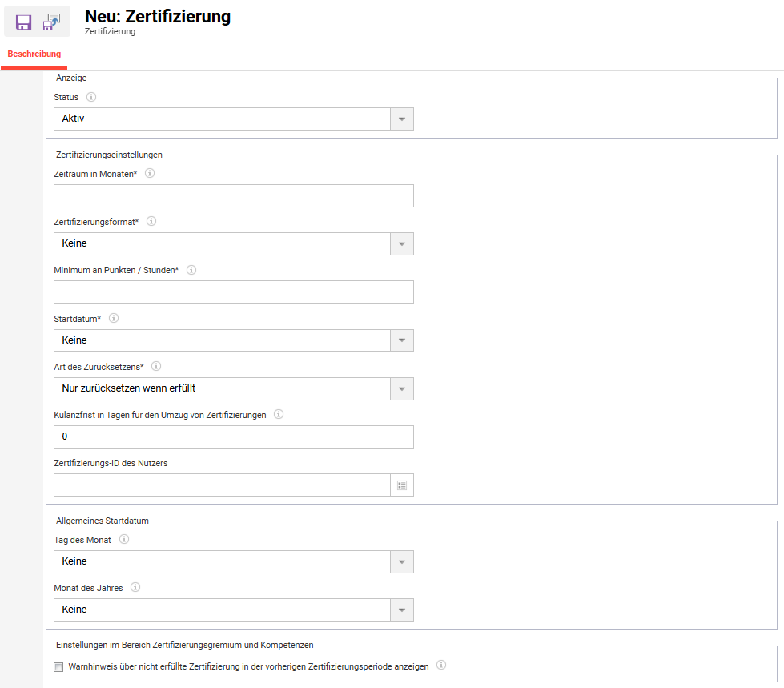Viewport: 784px width, 688px height.
Task: Click info icon for Minimum an Punkten / Stunden
Action: 191,270
